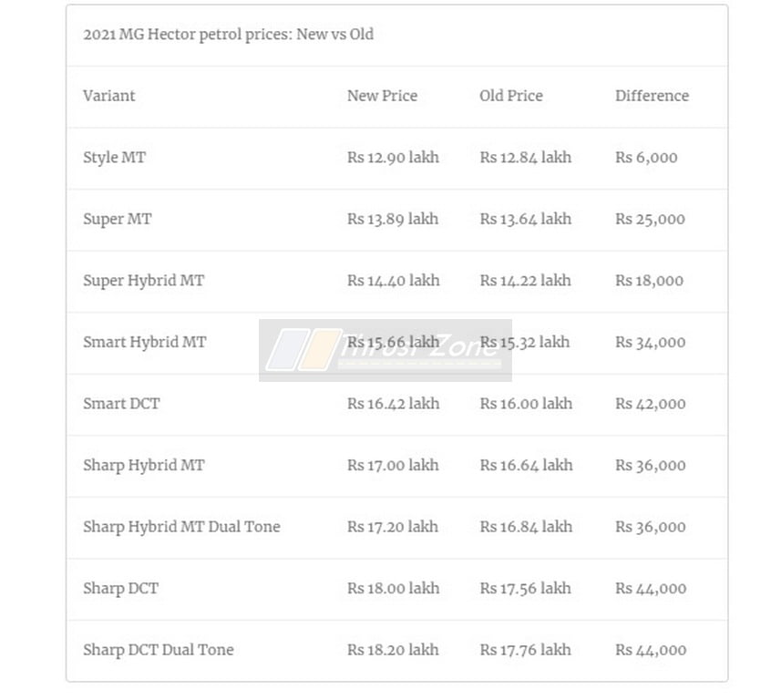
Task: Click the Style MT old price Rs 12.84 lakh
Action: coord(525,158)
